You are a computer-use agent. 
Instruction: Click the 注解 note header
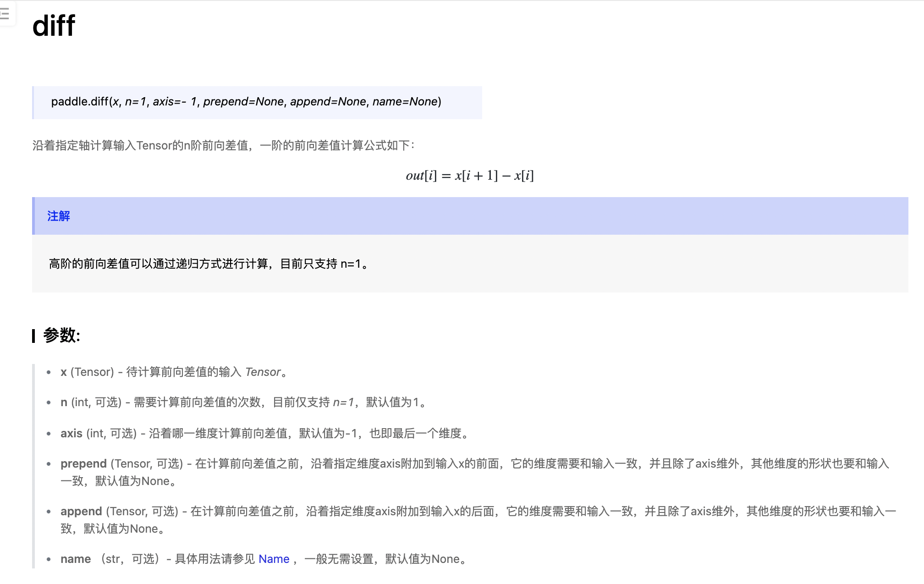pos(59,216)
